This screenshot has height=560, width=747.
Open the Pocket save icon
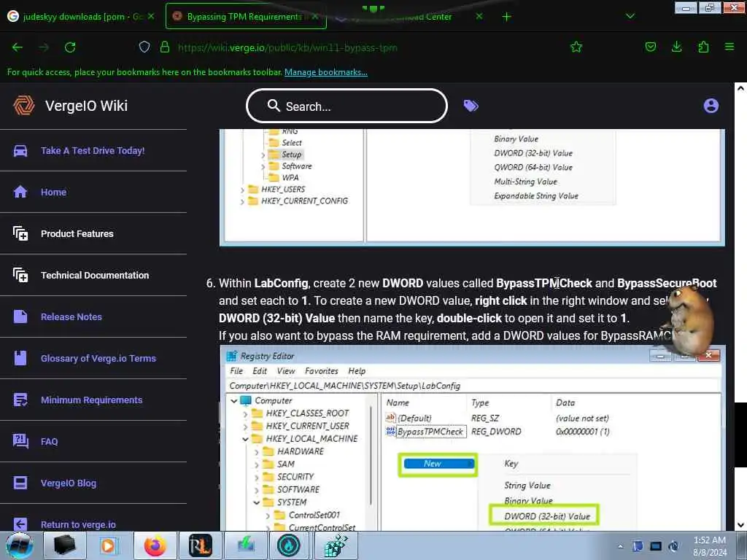650,47
